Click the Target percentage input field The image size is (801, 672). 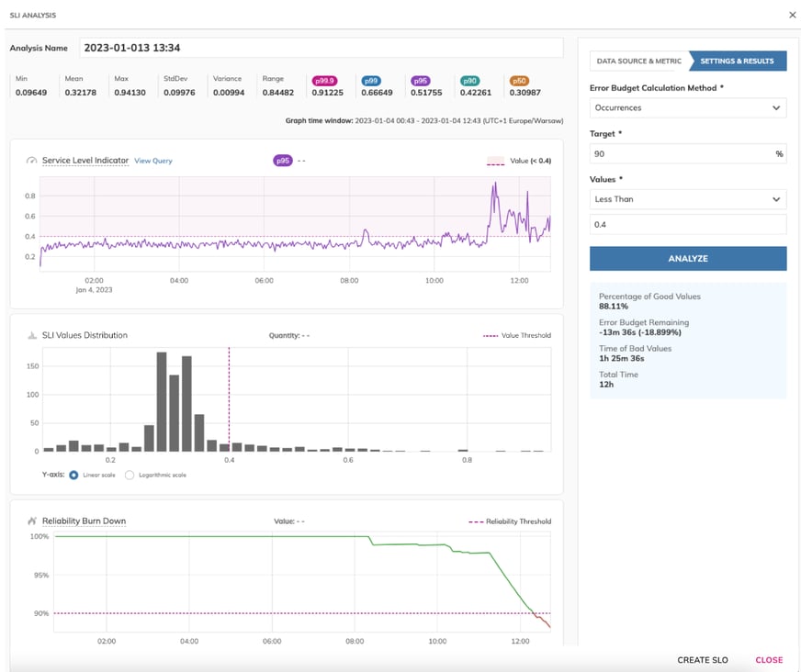point(688,153)
